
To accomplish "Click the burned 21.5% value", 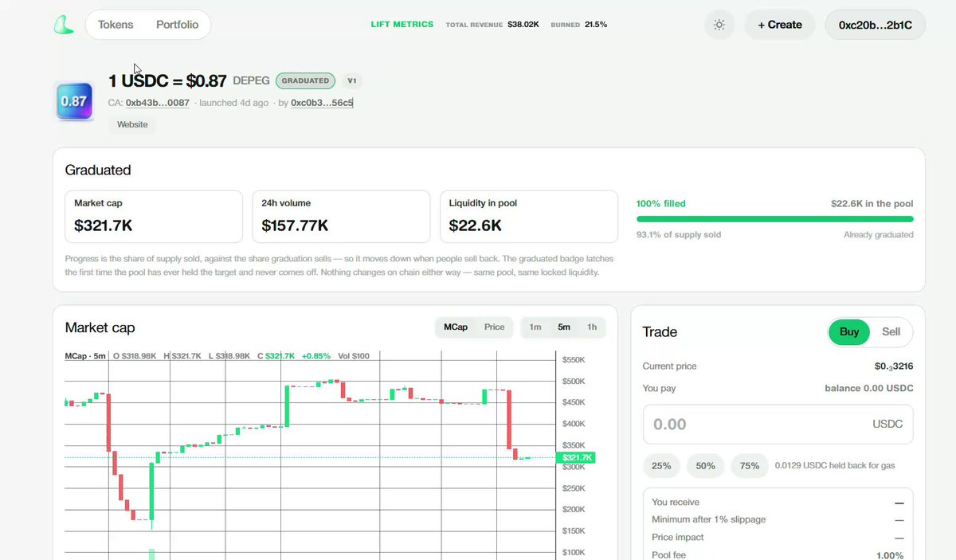I will (x=596, y=25).
